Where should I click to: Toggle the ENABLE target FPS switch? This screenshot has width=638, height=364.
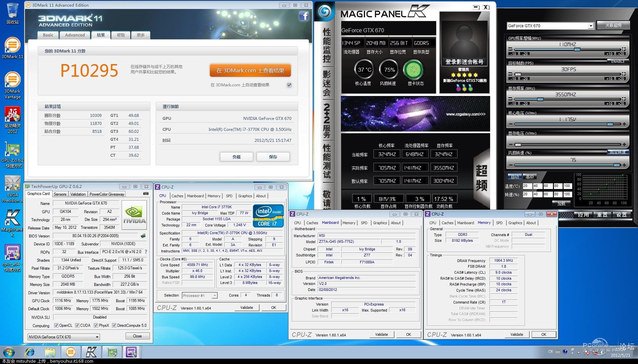coord(618,61)
